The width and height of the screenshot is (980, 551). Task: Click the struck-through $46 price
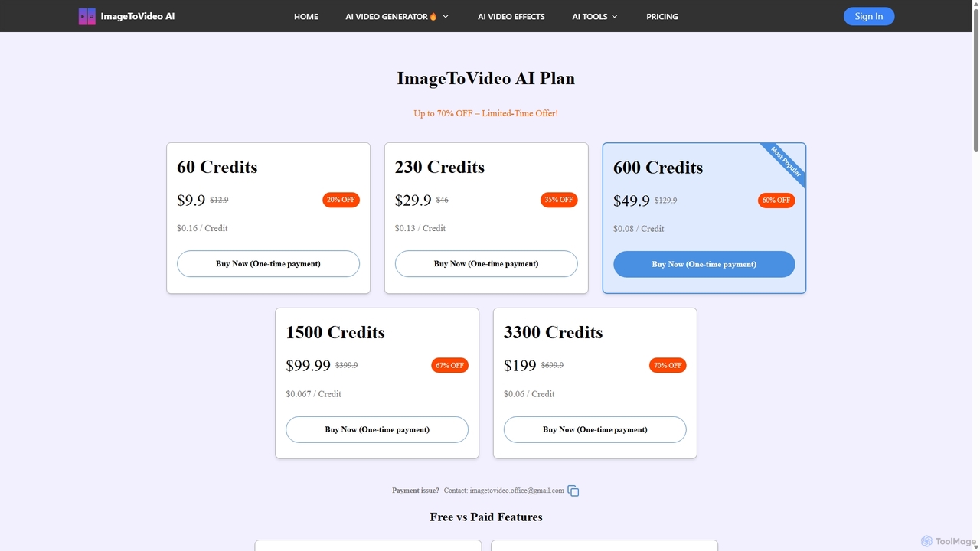point(443,200)
